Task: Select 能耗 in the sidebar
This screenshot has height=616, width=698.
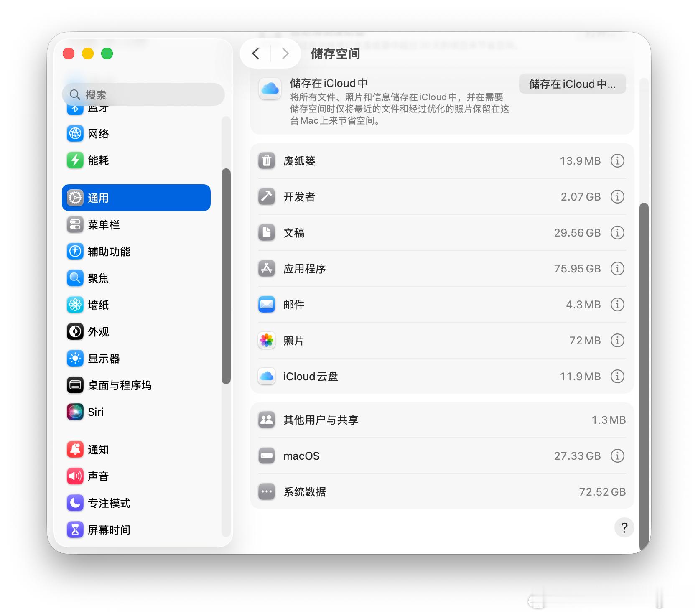Action: pos(136,160)
